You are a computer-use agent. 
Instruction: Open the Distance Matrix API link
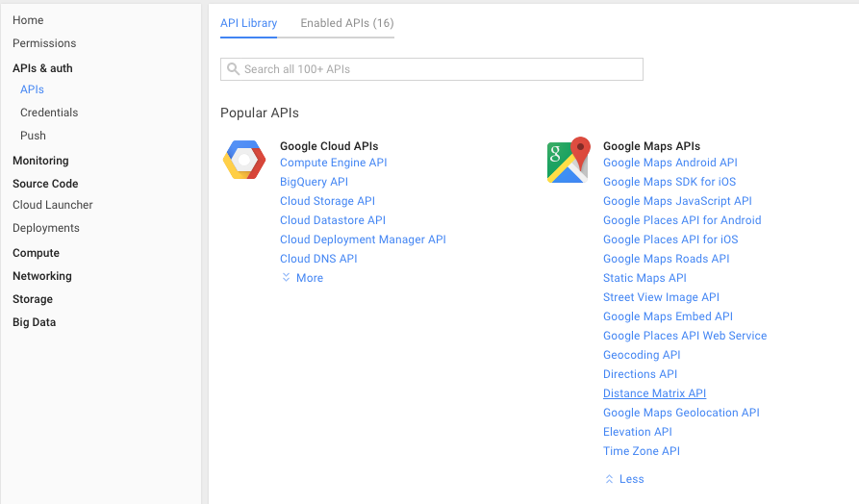pyautogui.click(x=655, y=393)
